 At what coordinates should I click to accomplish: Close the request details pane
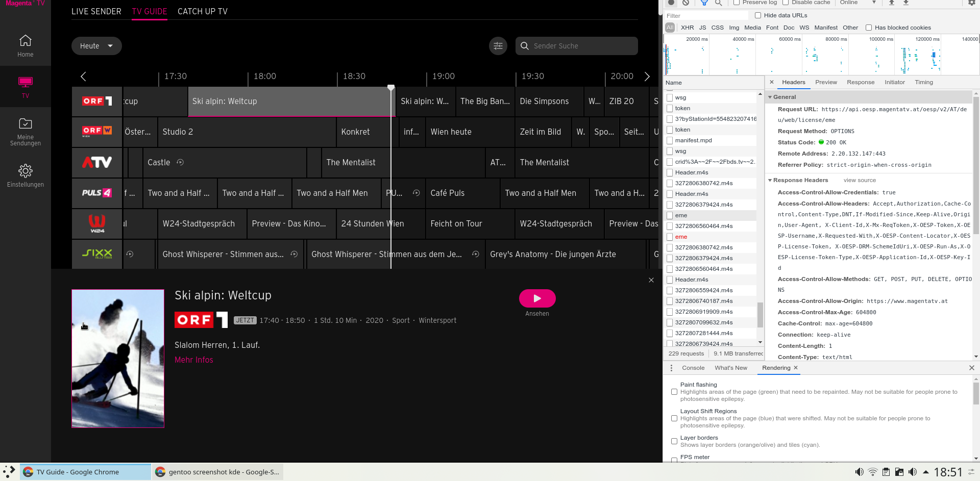coord(772,82)
